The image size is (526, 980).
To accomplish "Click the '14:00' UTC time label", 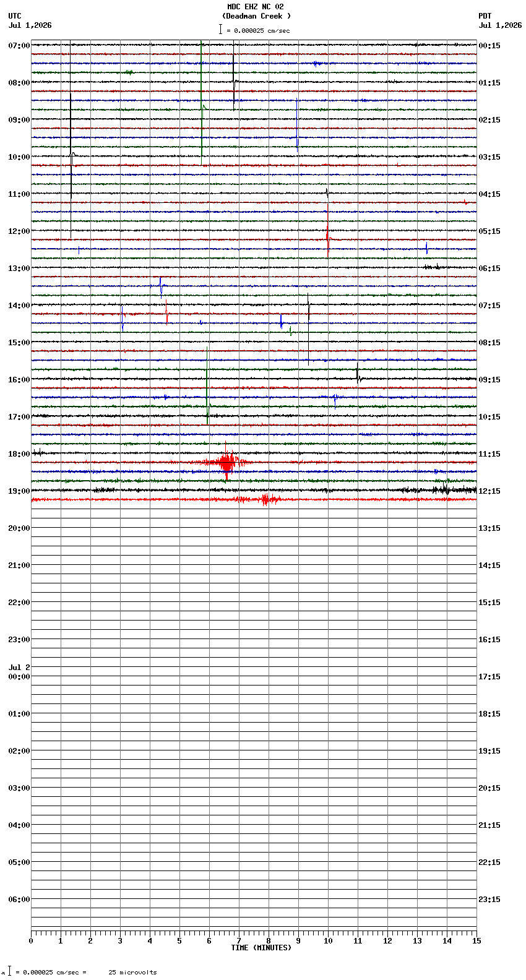I will tap(19, 306).
